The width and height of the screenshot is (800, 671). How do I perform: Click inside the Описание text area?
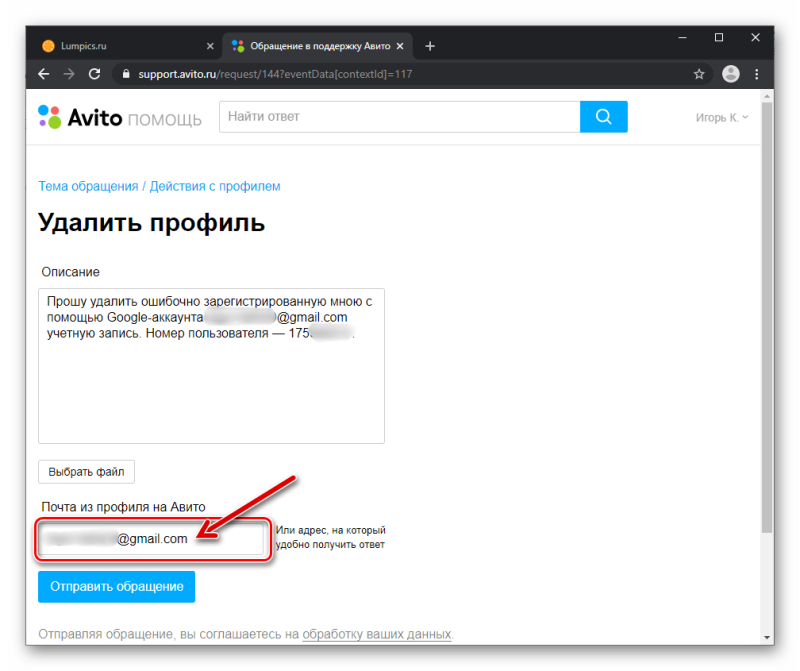tap(211, 366)
